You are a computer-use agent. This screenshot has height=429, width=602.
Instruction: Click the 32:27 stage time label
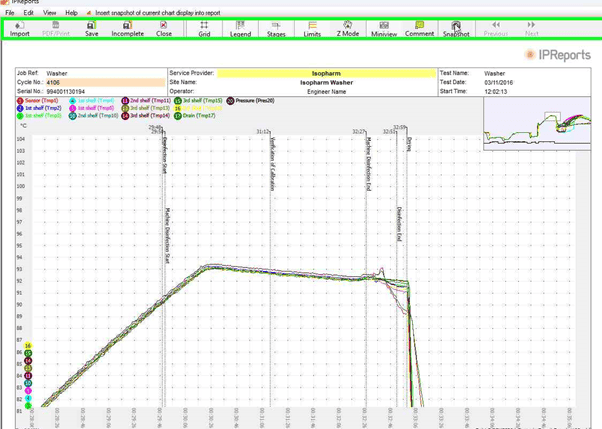[x=359, y=132]
